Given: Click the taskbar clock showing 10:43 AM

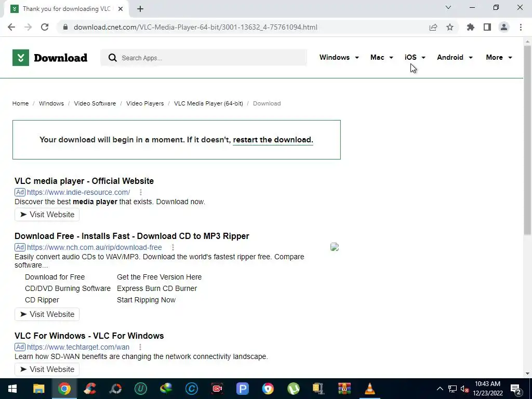Looking at the screenshot, I should click(487, 389).
